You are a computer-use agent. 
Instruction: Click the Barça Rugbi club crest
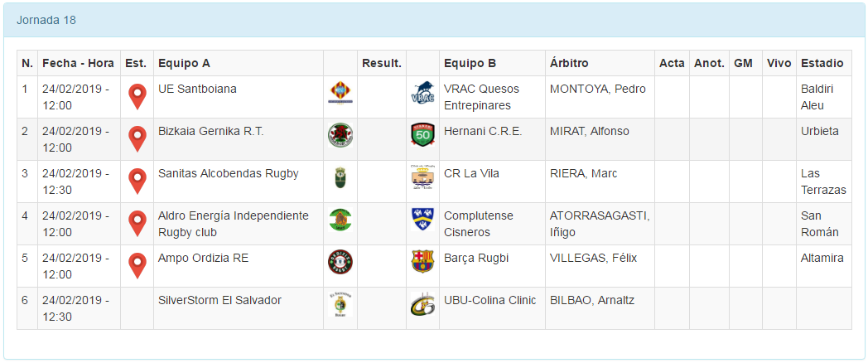point(422,262)
